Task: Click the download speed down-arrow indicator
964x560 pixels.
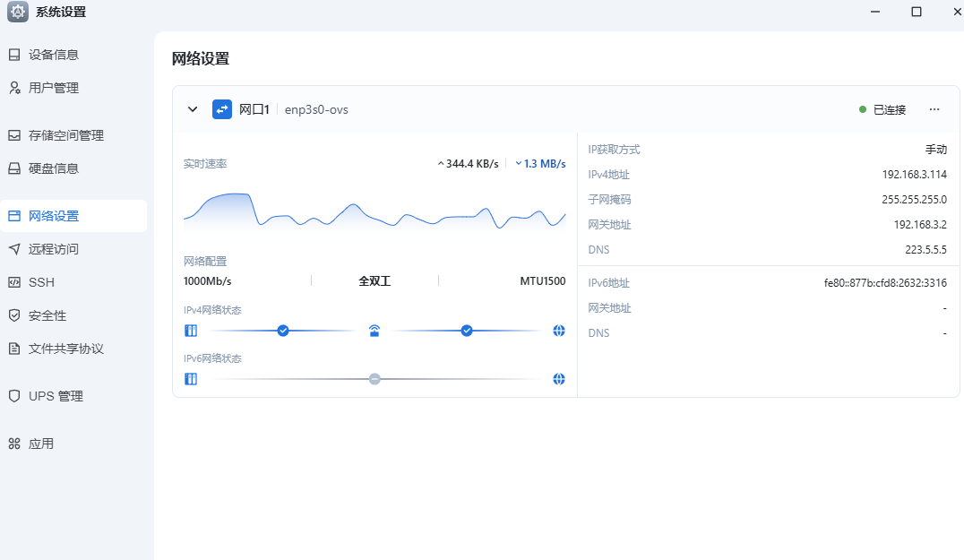Action: 518,163
